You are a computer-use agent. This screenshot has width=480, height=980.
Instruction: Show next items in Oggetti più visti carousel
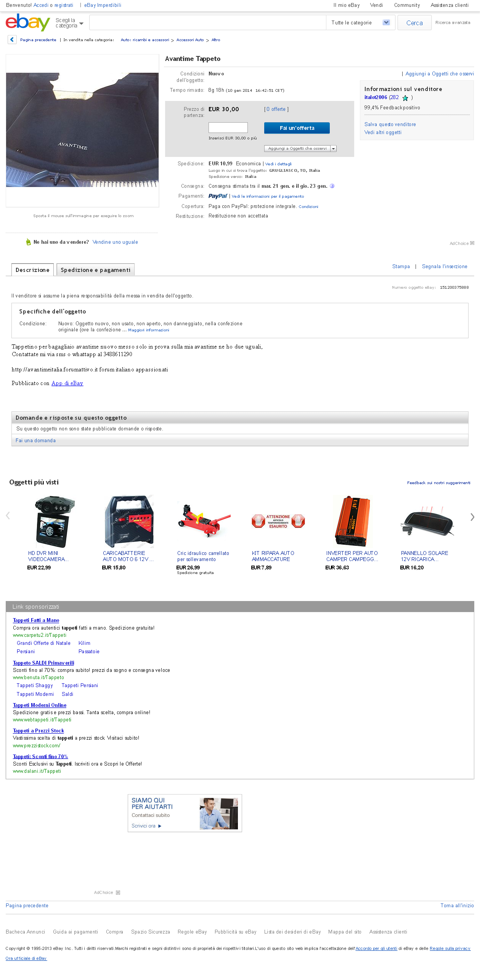point(472,517)
